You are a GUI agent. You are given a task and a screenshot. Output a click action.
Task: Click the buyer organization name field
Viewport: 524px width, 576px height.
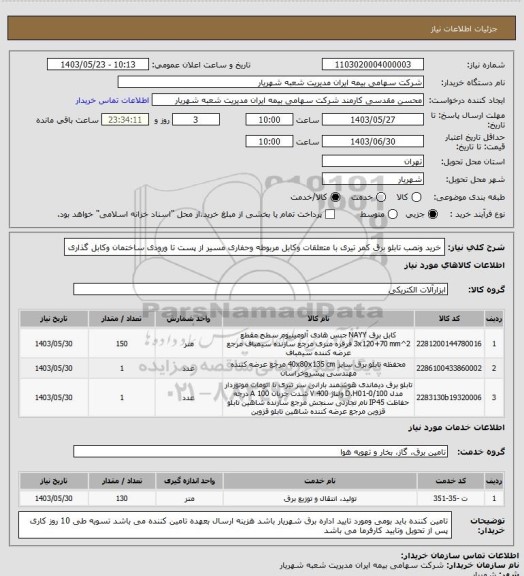[x=270, y=82]
